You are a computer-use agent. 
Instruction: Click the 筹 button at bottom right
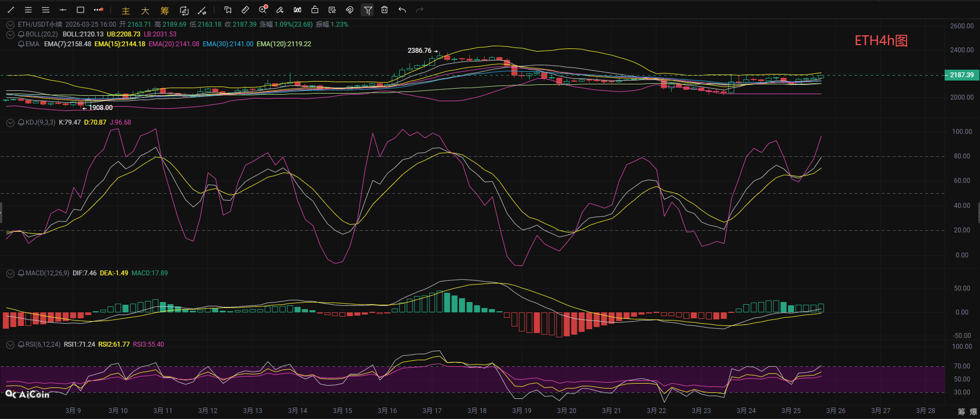coord(961,411)
